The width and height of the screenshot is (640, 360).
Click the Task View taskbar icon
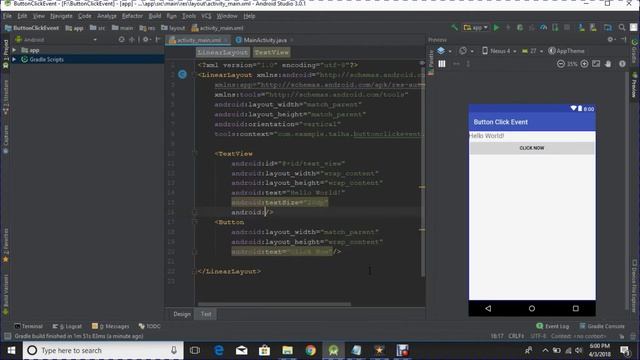coord(195,350)
